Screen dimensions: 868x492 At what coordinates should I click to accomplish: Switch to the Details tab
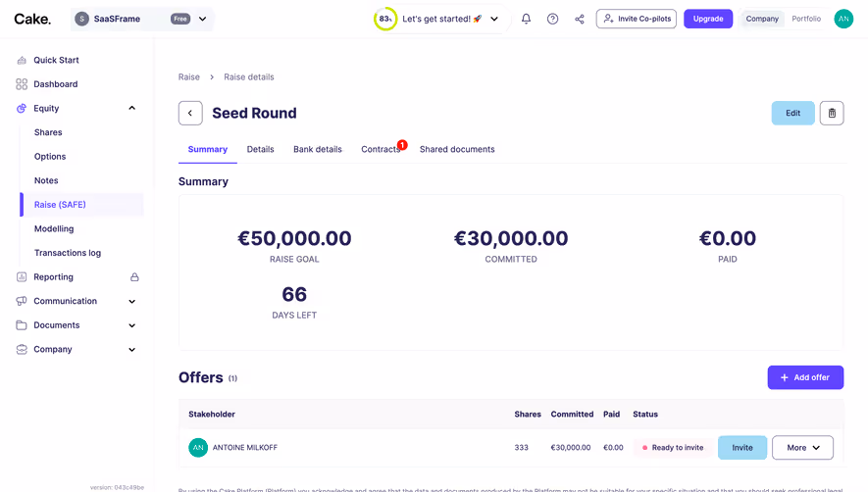[260, 149]
